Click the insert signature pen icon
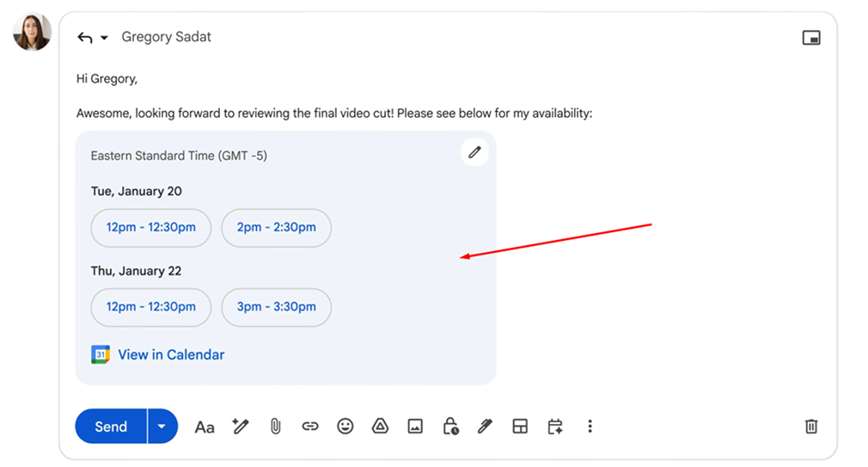Screen dimensions: 868x467 [485, 427]
